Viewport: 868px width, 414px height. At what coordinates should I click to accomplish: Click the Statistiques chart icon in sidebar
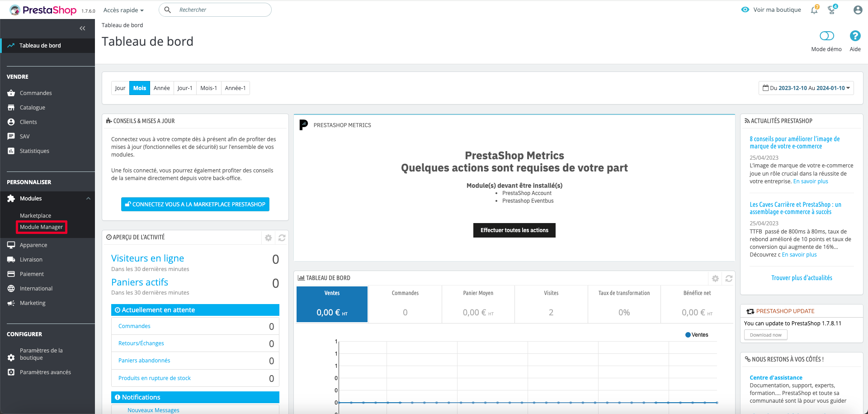click(x=11, y=151)
